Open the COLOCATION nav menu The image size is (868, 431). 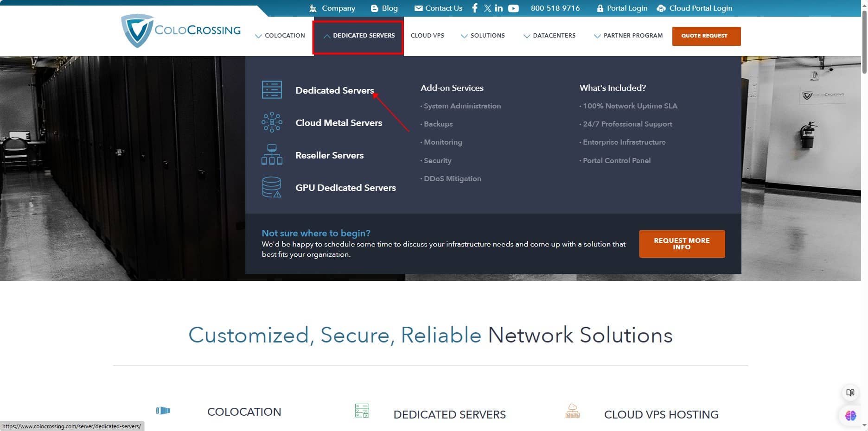[285, 36]
